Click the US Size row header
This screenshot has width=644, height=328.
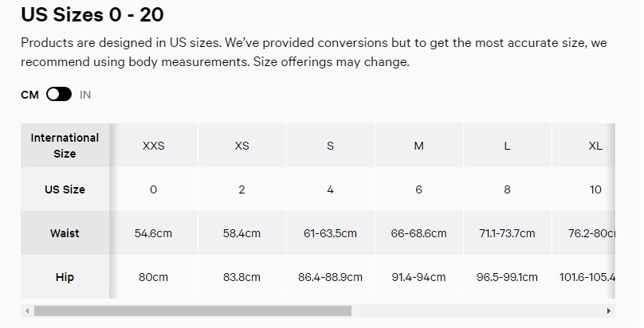click(65, 189)
